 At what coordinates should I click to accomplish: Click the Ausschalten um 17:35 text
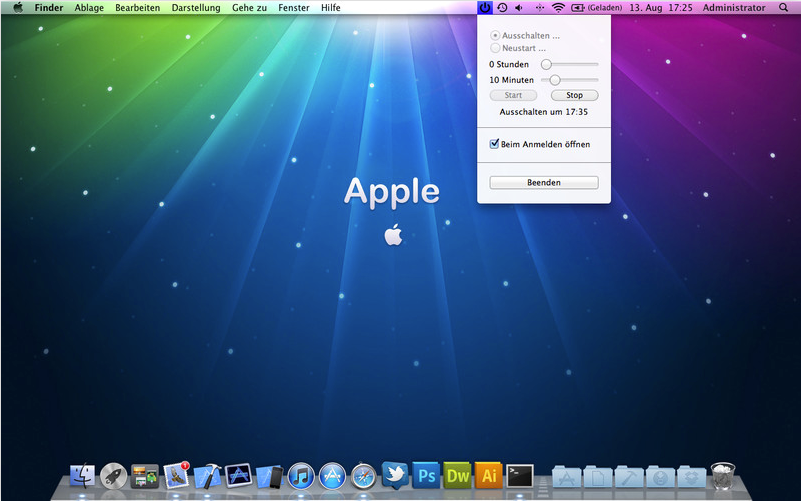[x=544, y=112]
